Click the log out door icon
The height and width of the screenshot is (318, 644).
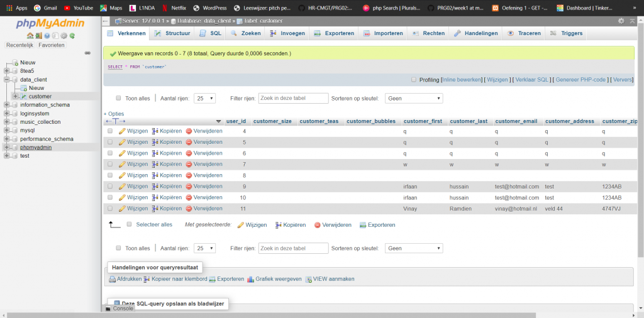(37, 36)
